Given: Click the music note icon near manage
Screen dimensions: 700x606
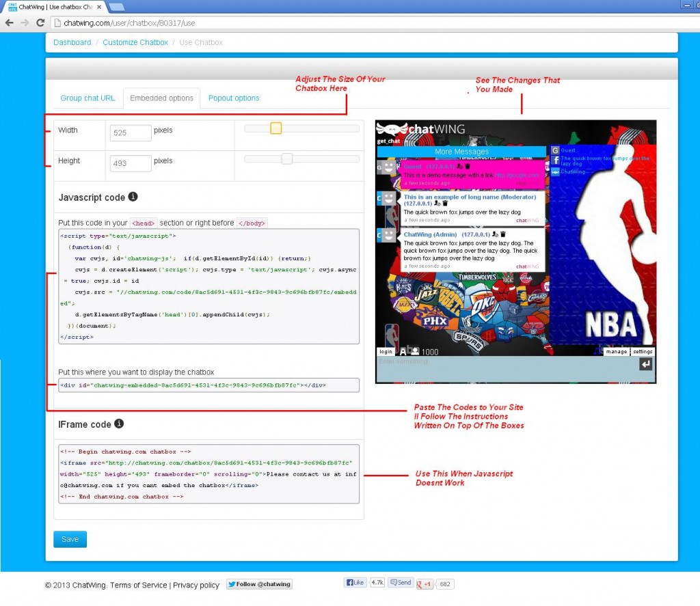Looking at the screenshot, I should 598,350.
